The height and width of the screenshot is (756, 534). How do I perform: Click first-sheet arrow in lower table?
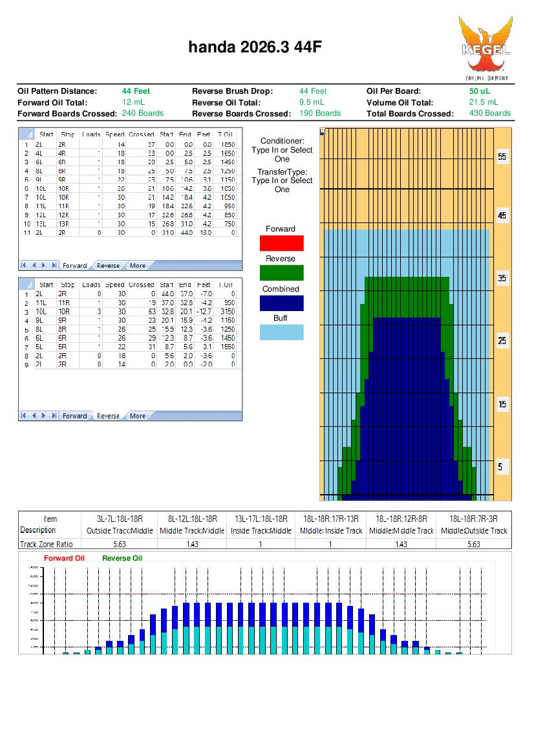(25, 416)
